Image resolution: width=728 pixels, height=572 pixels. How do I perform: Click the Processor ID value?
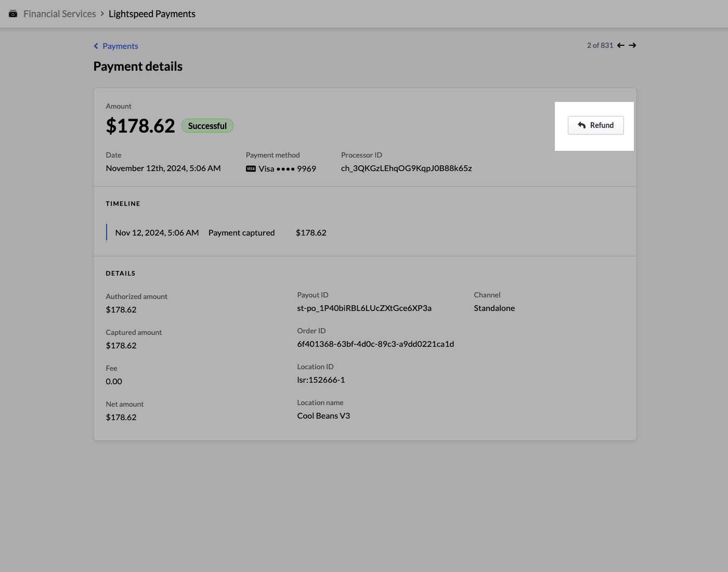pyautogui.click(x=406, y=168)
